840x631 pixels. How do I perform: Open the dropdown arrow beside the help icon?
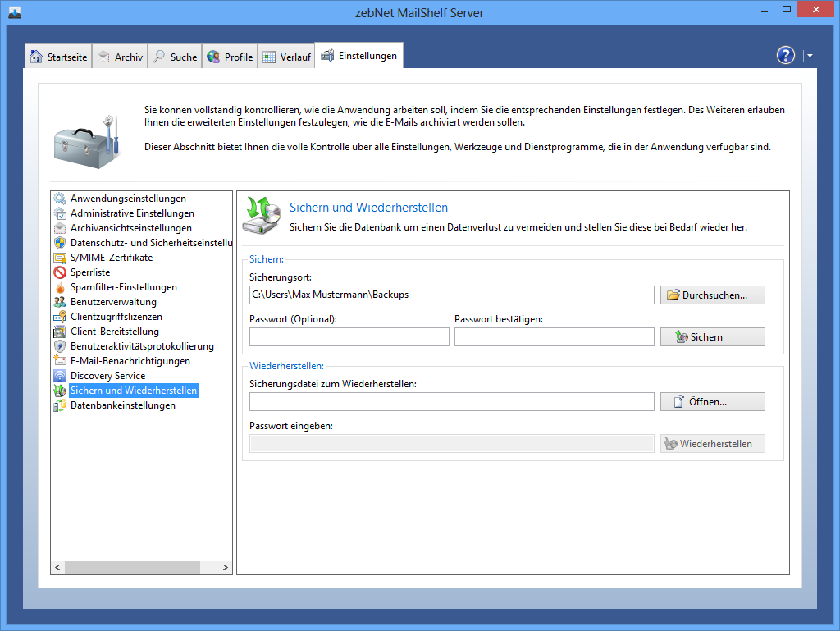point(810,56)
